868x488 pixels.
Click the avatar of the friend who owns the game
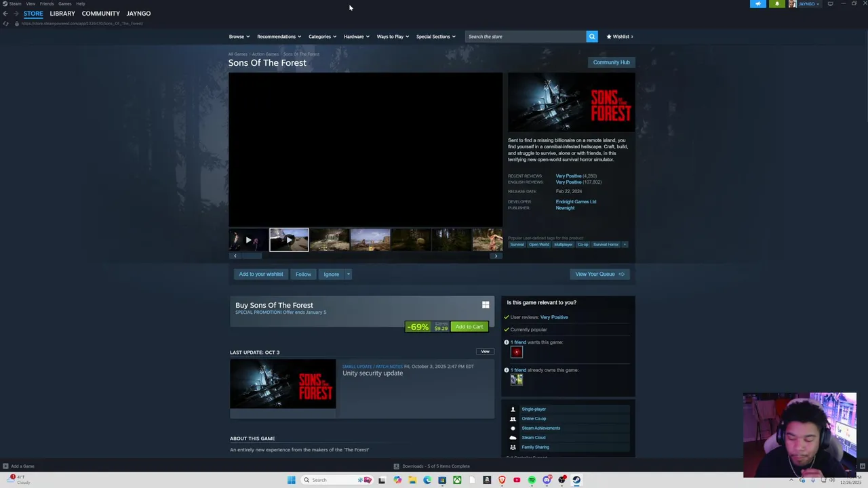(517, 380)
